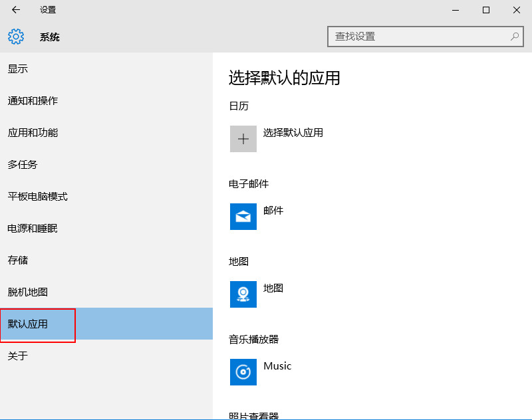Click the 选择默认应用 label for calendar
532x420 pixels.
coord(293,133)
